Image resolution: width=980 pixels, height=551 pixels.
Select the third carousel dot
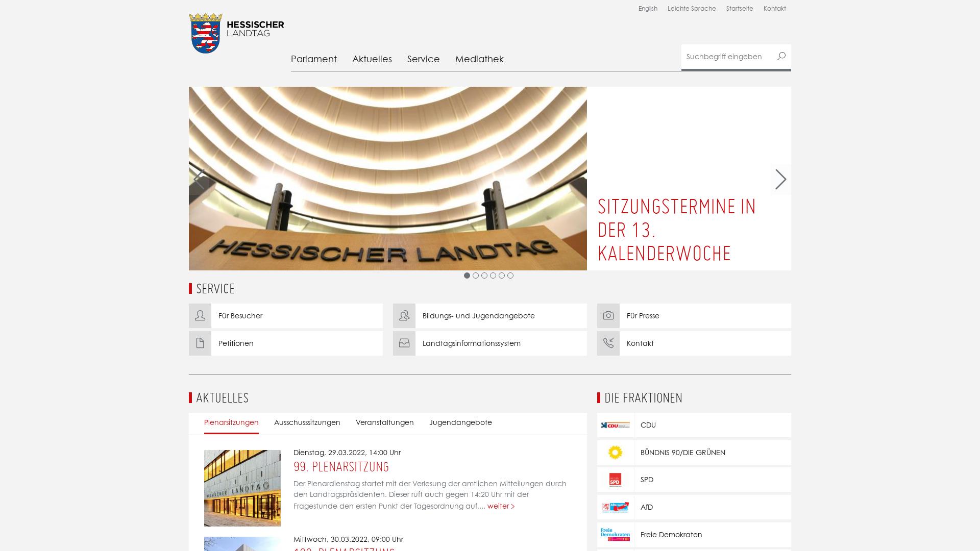tap(484, 275)
